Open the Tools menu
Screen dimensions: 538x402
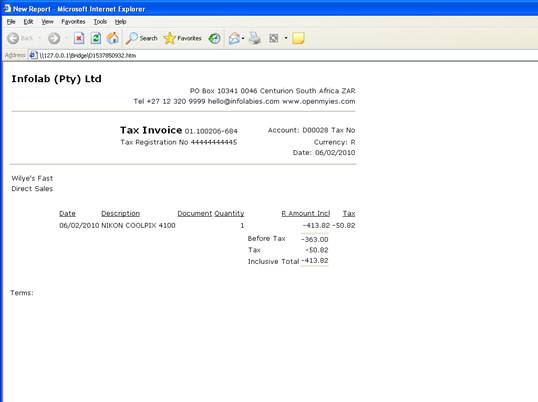100,22
